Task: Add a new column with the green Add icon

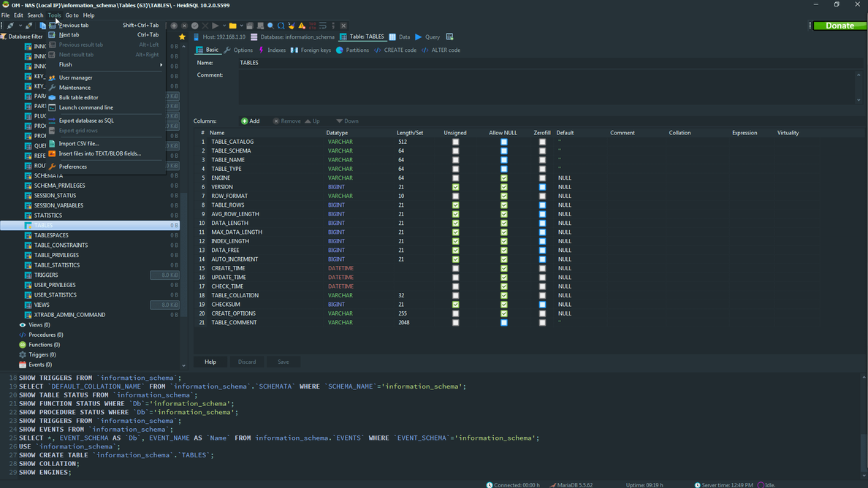Action: [x=251, y=121]
